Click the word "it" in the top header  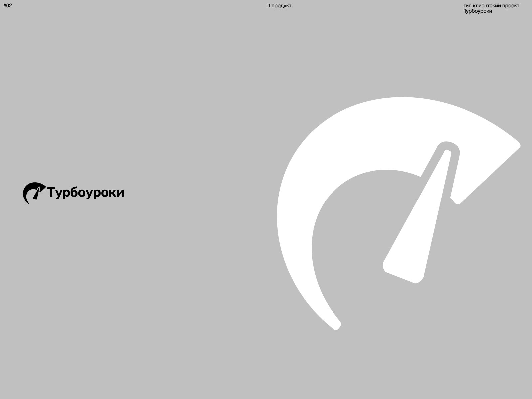click(x=269, y=6)
